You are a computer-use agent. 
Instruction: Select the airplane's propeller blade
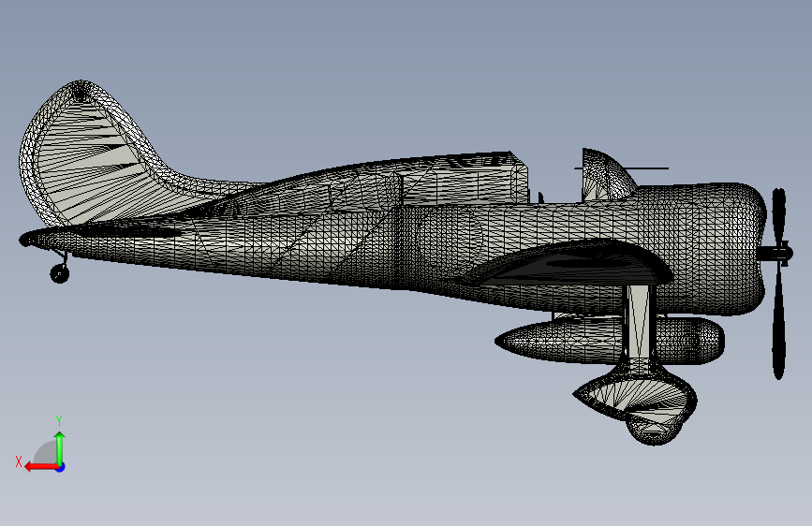(x=778, y=284)
